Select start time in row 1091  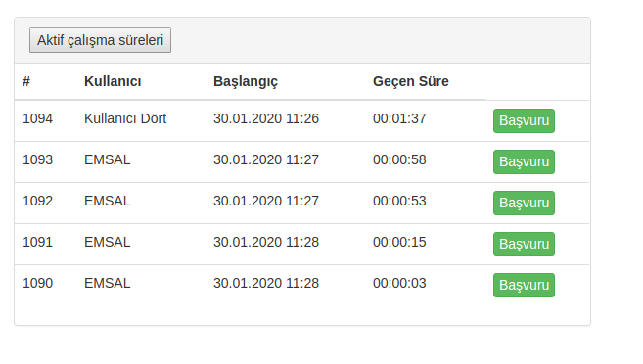(266, 242)
